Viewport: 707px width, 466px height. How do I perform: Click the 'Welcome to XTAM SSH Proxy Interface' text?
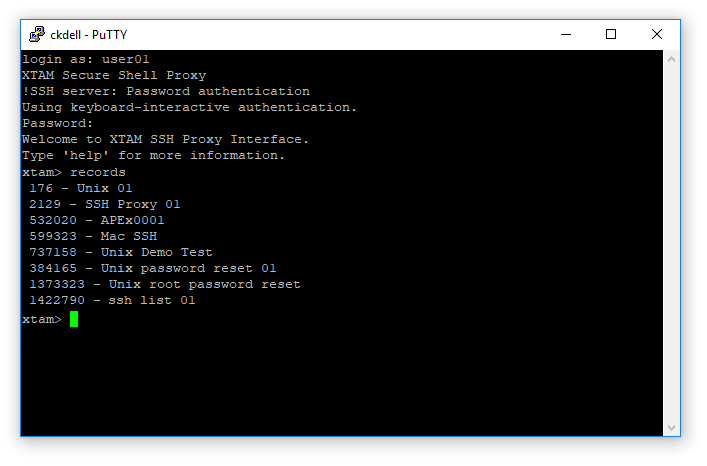[165, 140]
